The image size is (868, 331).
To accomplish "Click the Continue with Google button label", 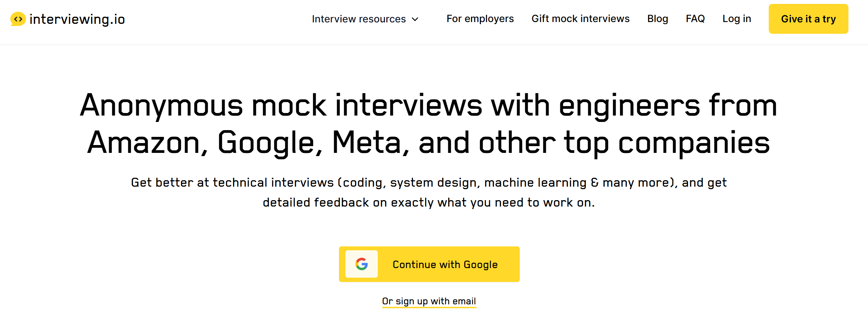I will pos(445,265).
